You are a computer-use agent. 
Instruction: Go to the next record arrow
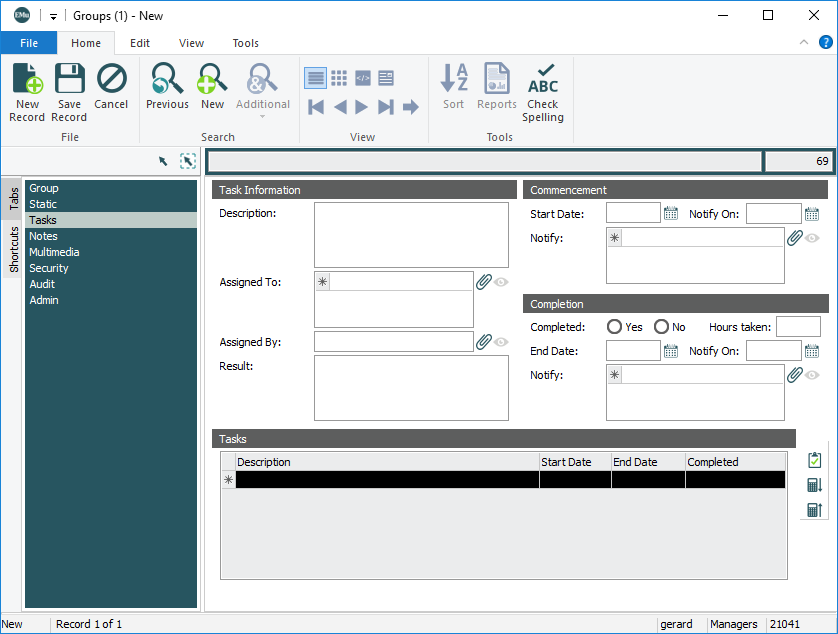click(362, 107)
